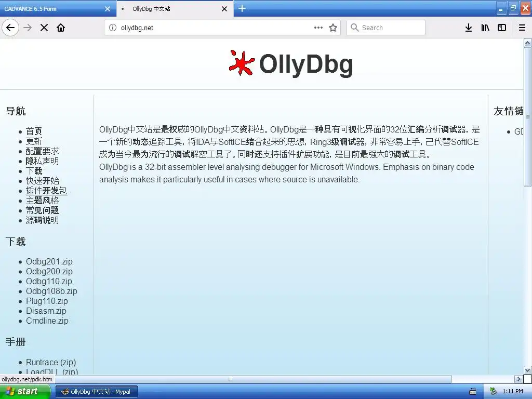The image size is (532, 399).
Task: Stop loading the page
Action: point(44,28)
